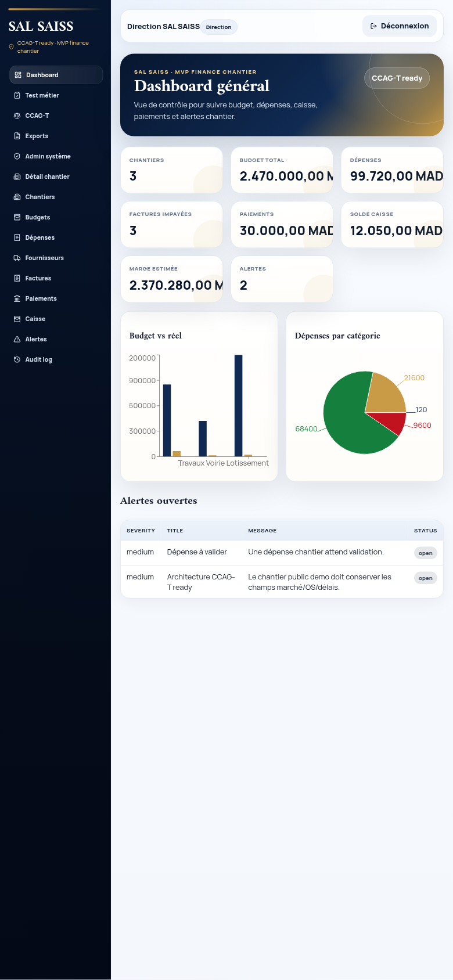Click the Factures impayées stat card

click(171, 225)
